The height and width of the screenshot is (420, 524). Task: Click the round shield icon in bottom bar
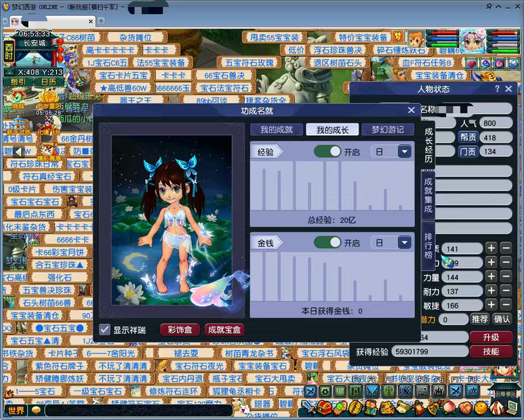pyautogui.click(x=355, y=407)
